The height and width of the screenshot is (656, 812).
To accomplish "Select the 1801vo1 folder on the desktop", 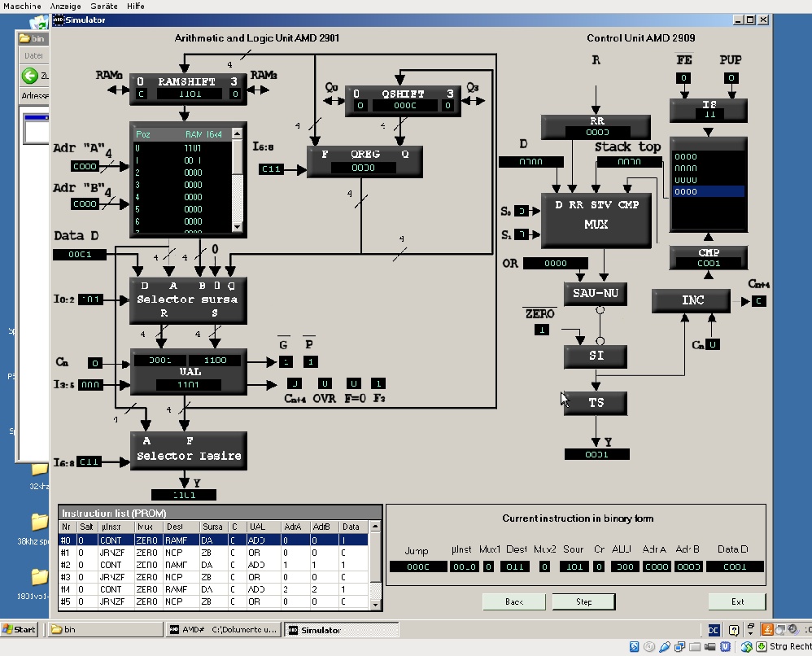I will (x=39, y=577).
